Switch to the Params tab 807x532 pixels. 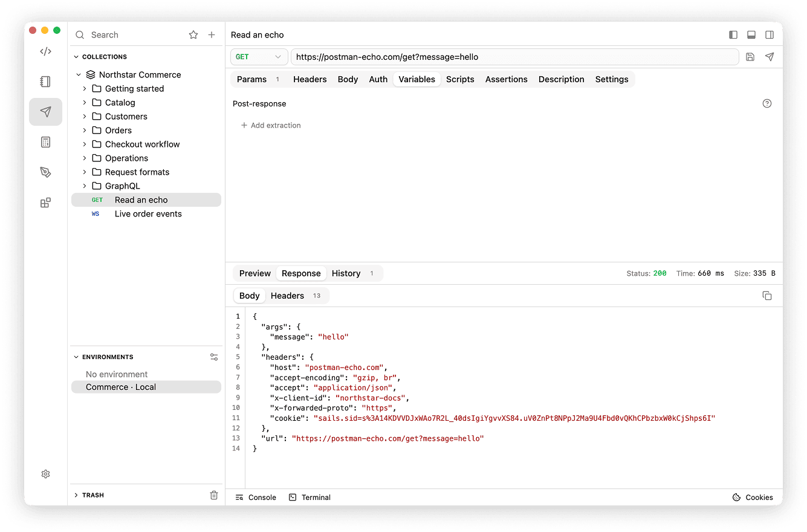[x=258, y=79]
